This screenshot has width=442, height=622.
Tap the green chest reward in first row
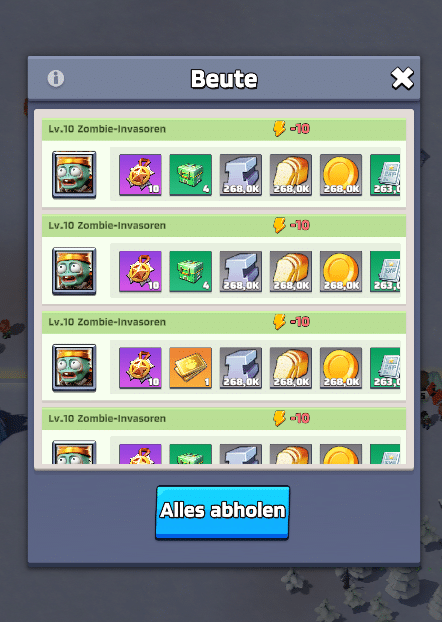click(x=190, y=175)
